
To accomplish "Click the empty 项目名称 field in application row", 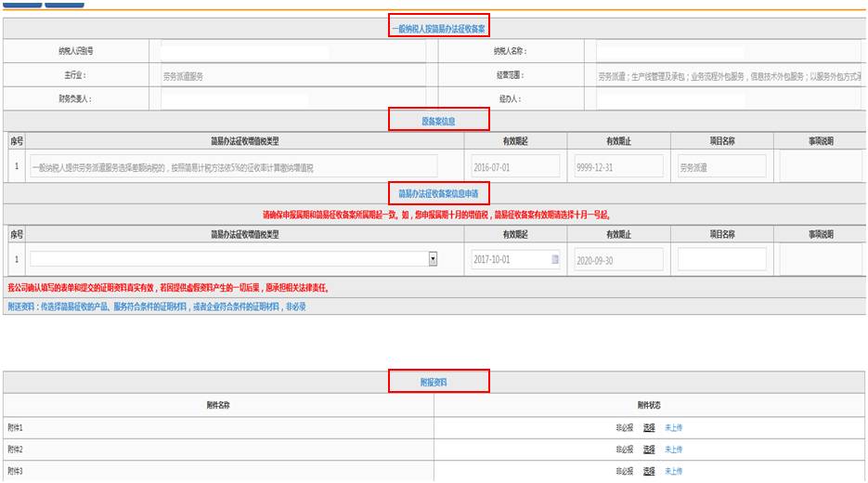I will pos(721,260).
